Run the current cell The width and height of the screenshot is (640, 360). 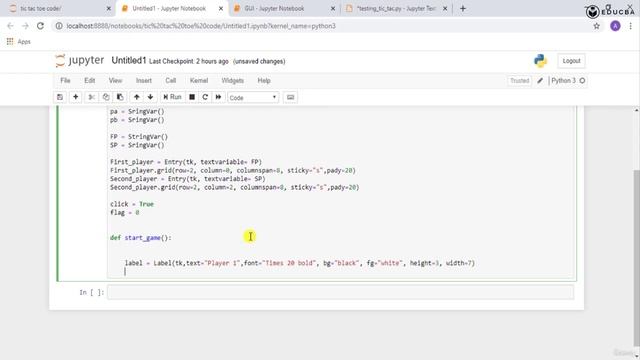click(x=172, y=97)
